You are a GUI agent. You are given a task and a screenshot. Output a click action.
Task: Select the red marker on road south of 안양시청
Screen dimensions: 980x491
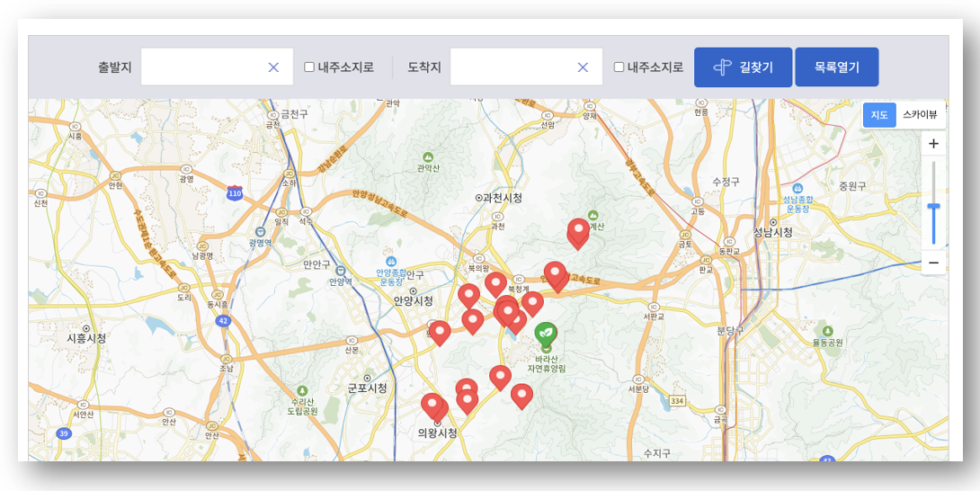click(x=440, y=333)
